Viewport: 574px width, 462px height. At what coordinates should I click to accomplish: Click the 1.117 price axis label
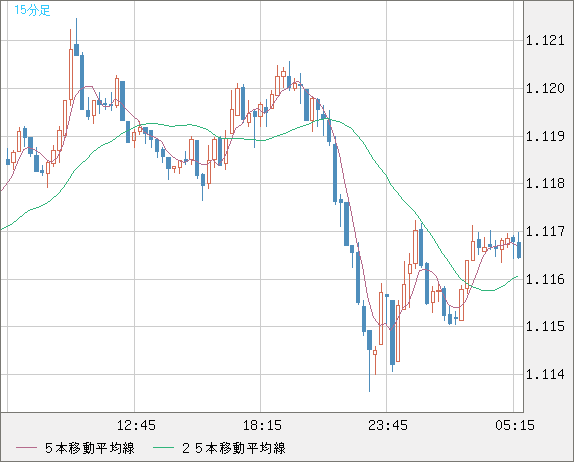point(545,231)
